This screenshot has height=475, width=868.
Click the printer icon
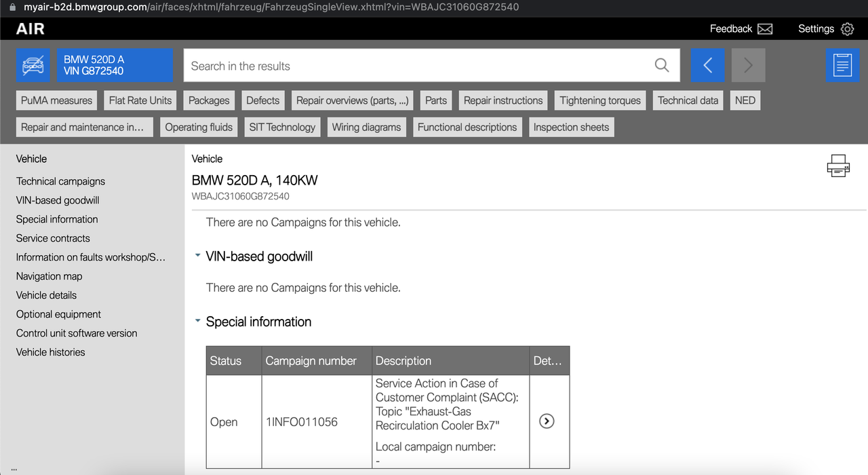click(x=838, y=166)
